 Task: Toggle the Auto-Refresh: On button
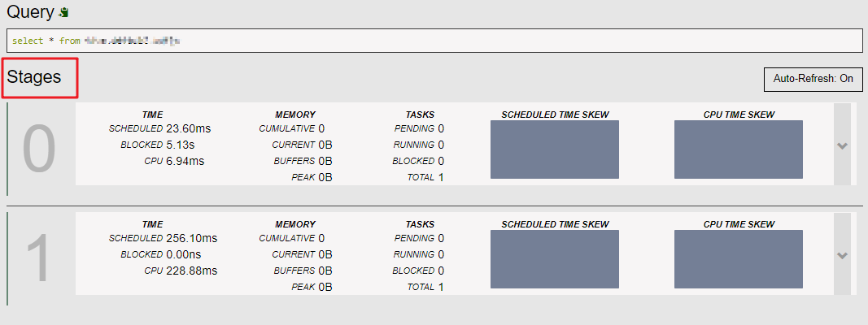(x=813, y=79)
